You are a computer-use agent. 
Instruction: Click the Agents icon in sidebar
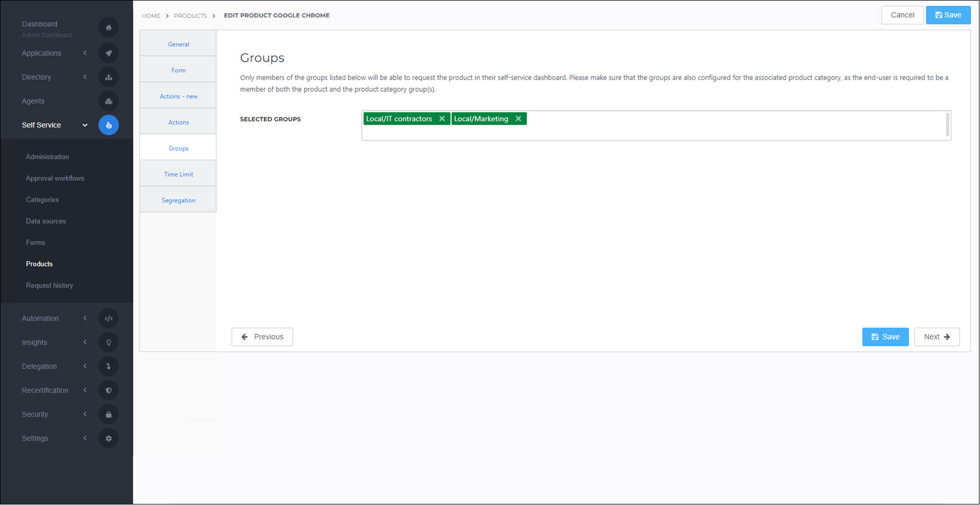point(108,101)
